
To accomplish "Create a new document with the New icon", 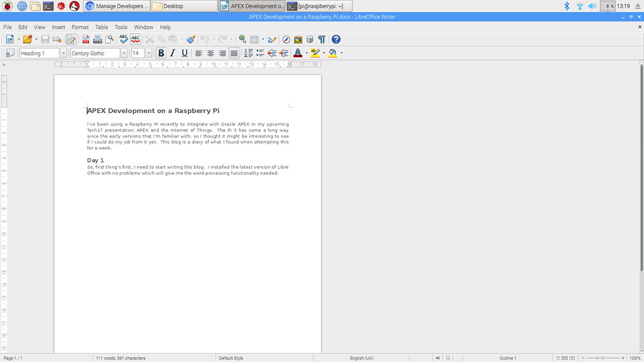I will click(10, 39).
